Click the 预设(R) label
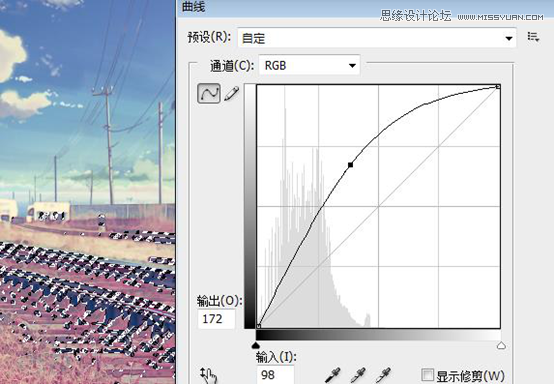 click(x=209, y=37)
